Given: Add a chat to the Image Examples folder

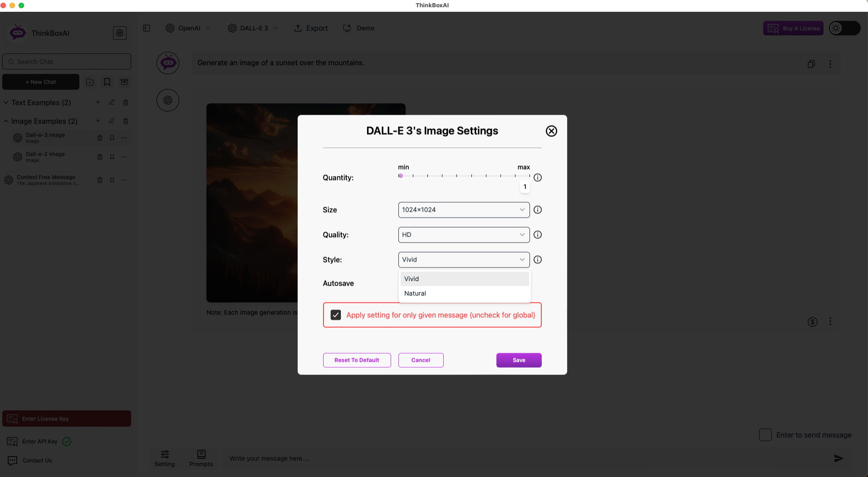Looking at the screenshot, I should click(98, 121).
